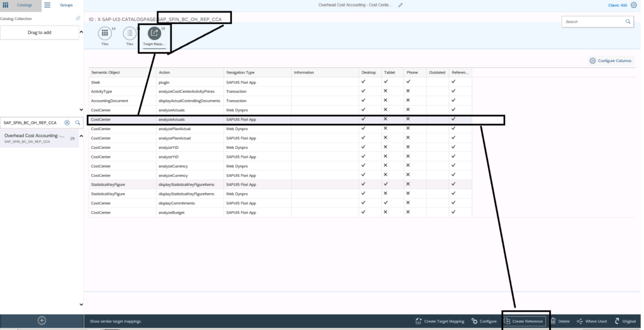Switch to the Groups tab
This screenshot has height=330, width=644.
pyautogui.click(x=66, y=5)
